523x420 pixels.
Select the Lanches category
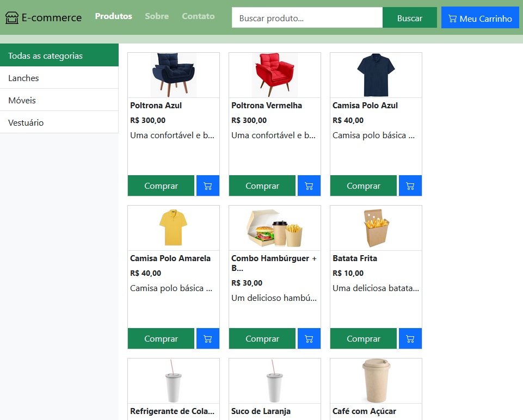pos(23,78)
